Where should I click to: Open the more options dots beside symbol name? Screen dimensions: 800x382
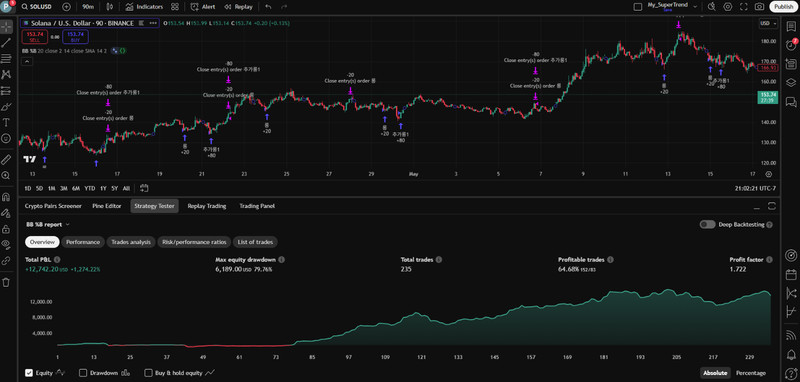(153, 23)
